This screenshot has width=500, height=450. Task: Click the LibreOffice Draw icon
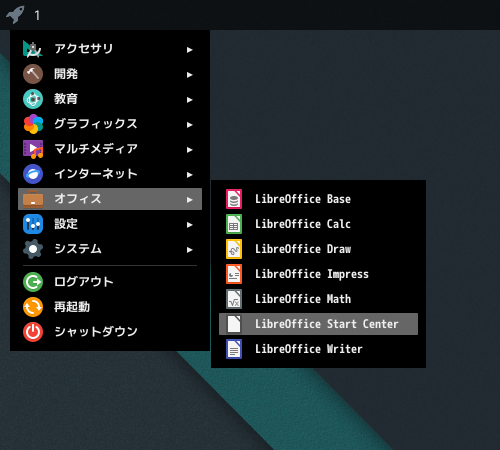point(234,249)
